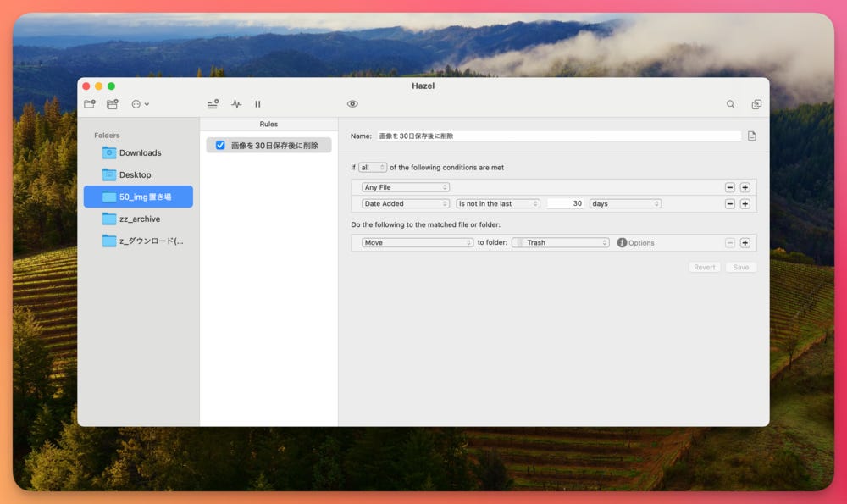The height and width of the screenshot is (504, 847).
Task: Open the Move action dropdown
Action: coord(417,242)
